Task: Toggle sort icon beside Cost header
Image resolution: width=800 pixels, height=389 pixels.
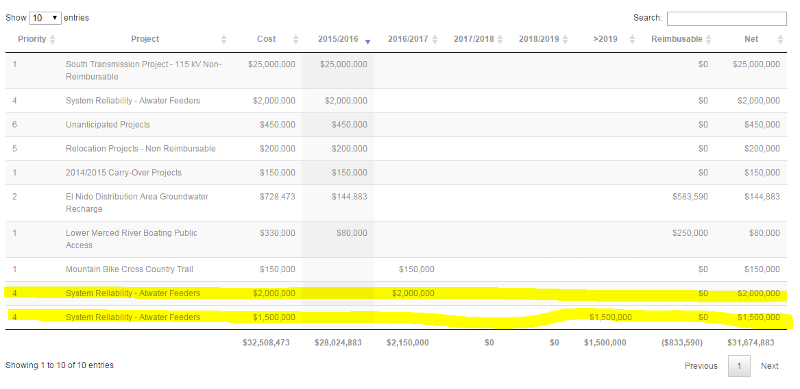Action: [295, 39]
